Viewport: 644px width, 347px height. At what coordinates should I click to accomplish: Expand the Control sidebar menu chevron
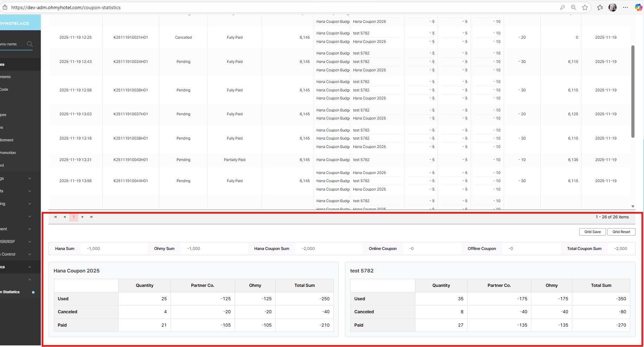tap(30, 254)
